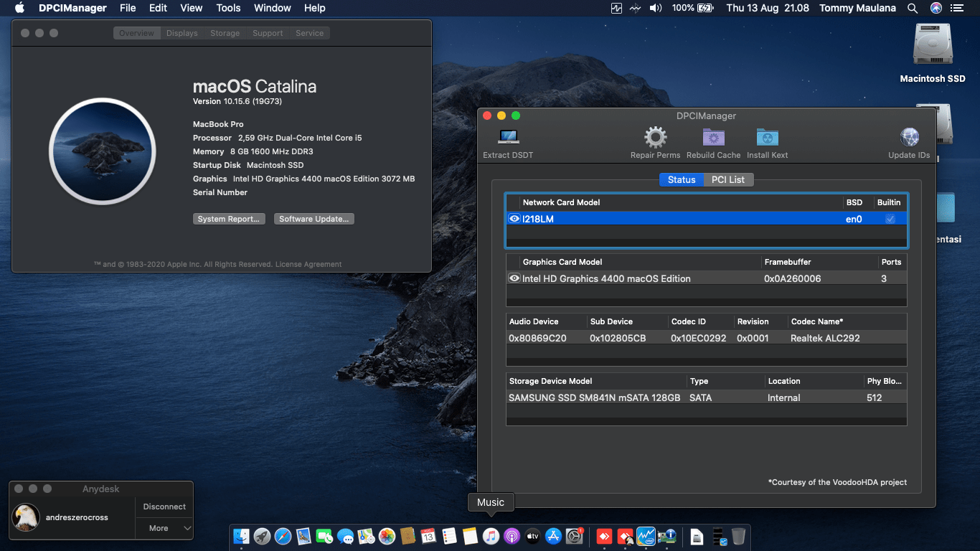Switch to the PCI List tab
This screenshot has width=980, height=551.
coord(727,179)
